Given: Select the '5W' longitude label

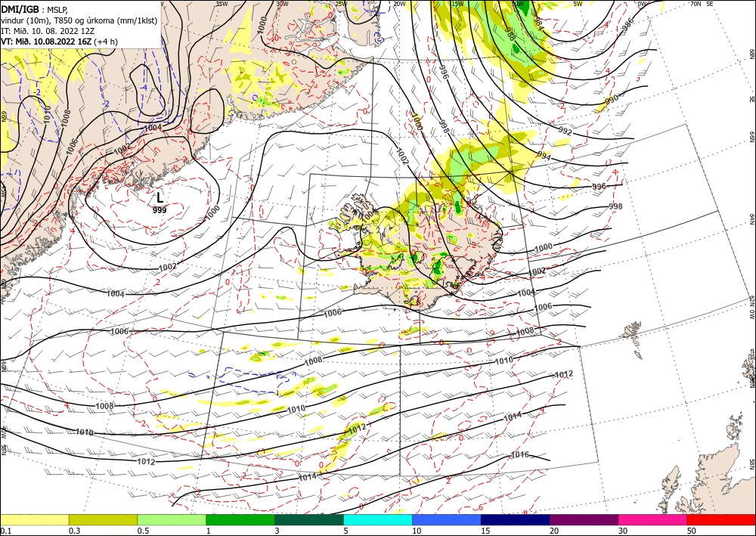Looking at the screenshot, I should 578,4.
